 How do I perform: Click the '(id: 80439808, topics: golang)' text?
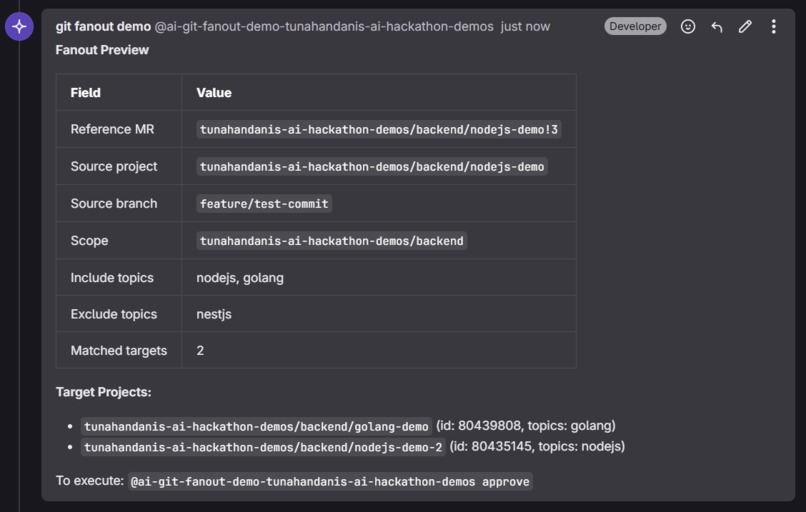coord(526,426)
